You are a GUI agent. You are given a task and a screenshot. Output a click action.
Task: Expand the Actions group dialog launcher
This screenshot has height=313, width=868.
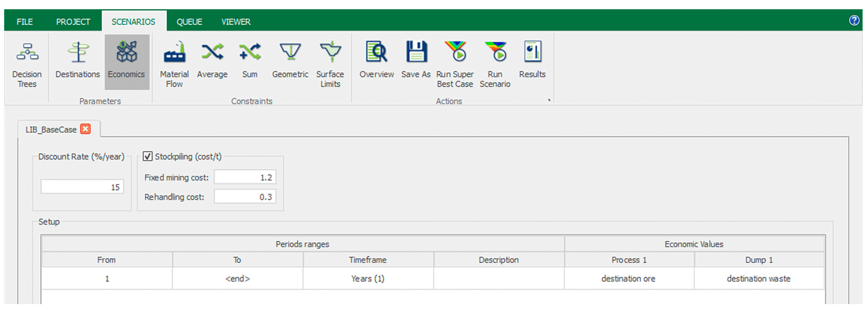point(549,100)
